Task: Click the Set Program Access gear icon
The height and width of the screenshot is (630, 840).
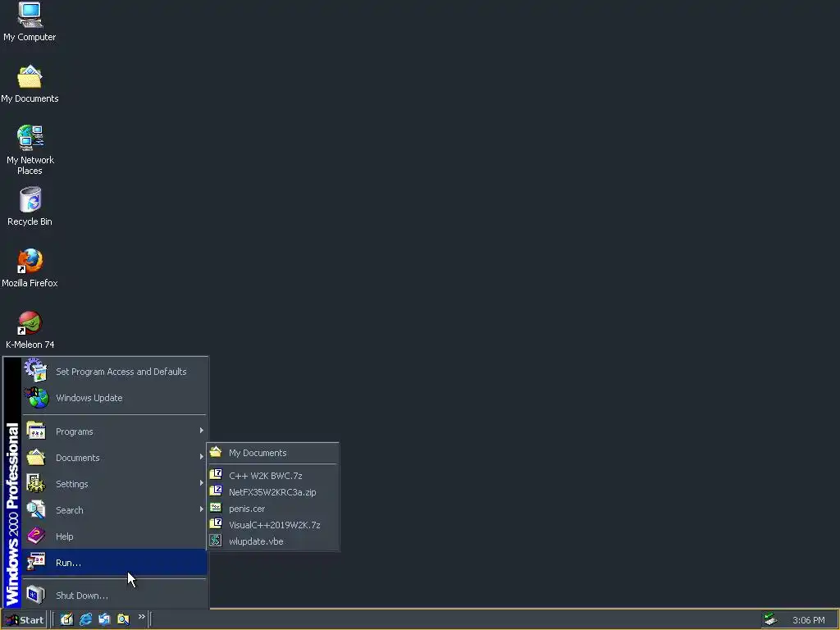Action: tap(36, 370)
